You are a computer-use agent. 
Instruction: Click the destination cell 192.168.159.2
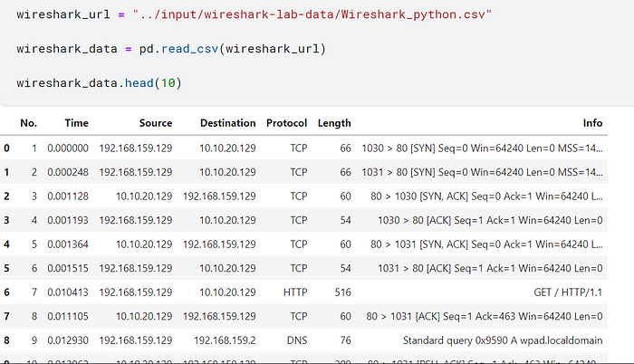(x=225, y=340)
